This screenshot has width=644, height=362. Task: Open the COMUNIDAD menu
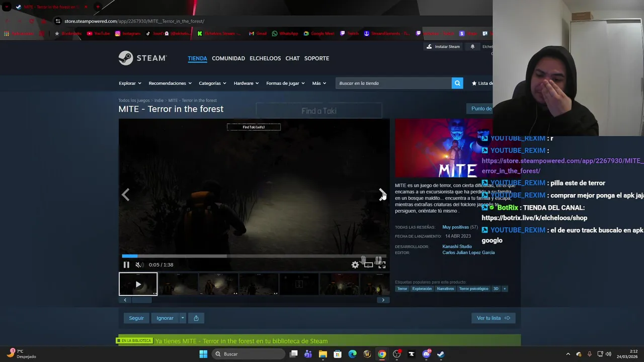(x=228, y=58)
